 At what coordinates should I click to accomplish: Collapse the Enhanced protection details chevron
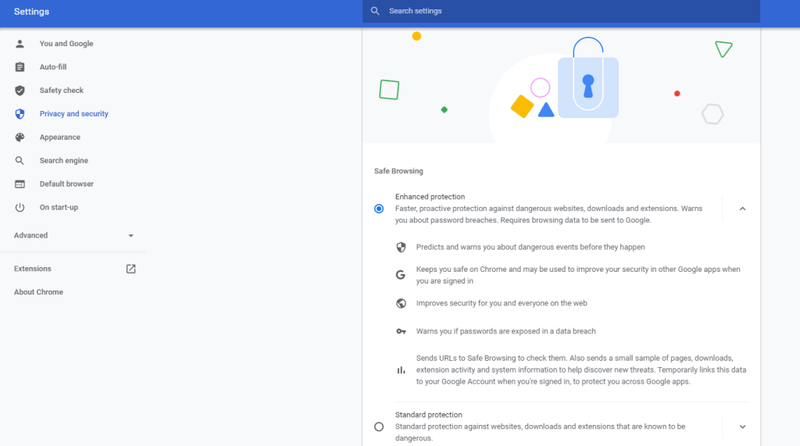point(742,209)
